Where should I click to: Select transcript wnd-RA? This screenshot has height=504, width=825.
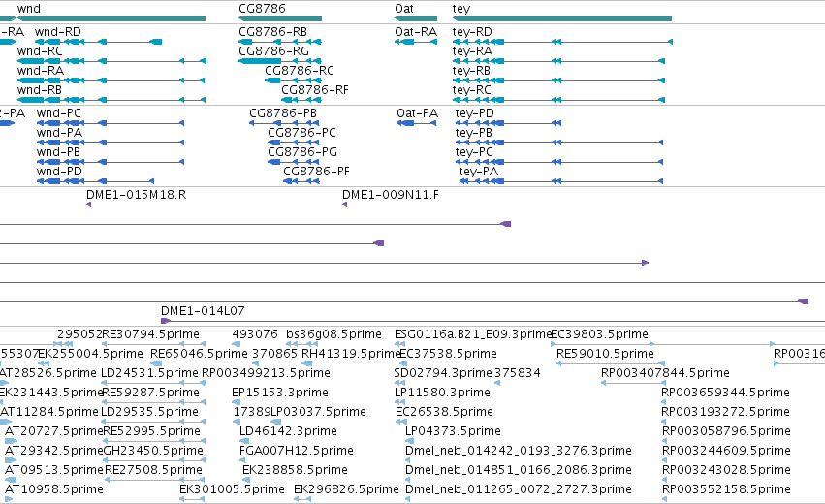[x=41, y=71]
